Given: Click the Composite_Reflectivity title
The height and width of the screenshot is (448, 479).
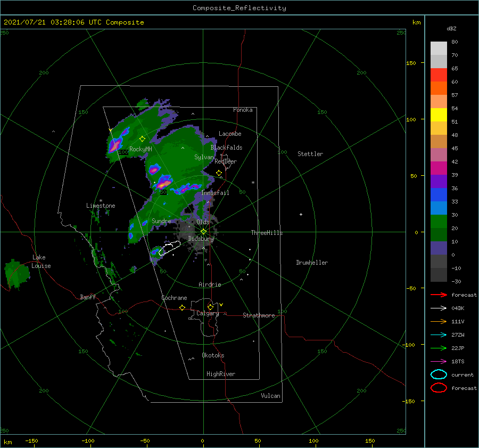Looking at the screenshot, I should coord(239,8).
